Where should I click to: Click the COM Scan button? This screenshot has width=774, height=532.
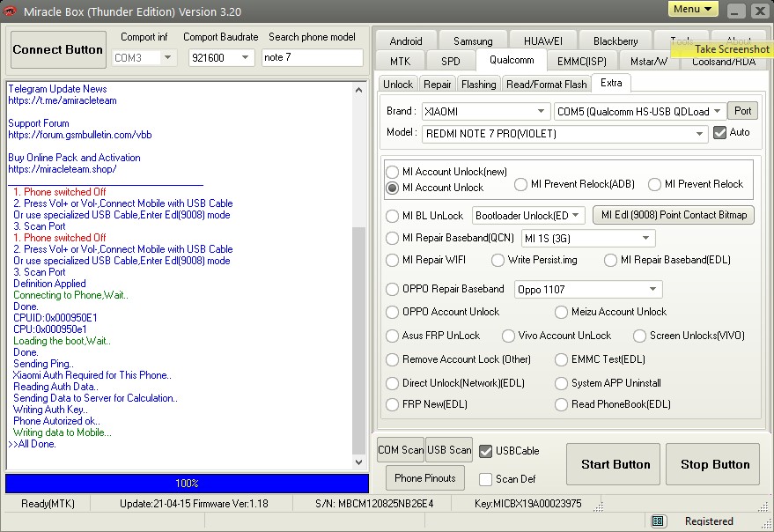coord(401,450)
